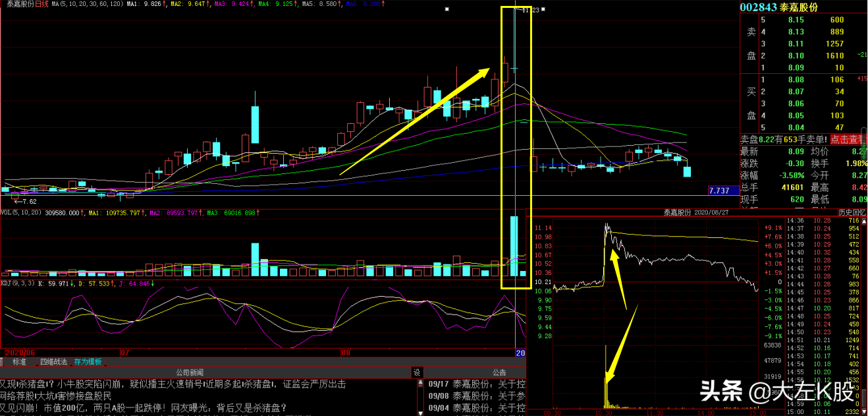Open news headline starting 又现杀猪盘
Screen dimensions: 868x416
click(x=173, y=384)
